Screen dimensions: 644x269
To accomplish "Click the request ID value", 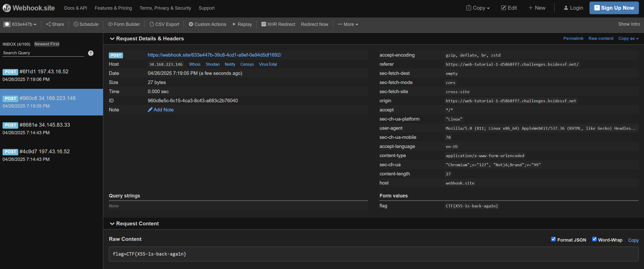I will coord(193,101).
